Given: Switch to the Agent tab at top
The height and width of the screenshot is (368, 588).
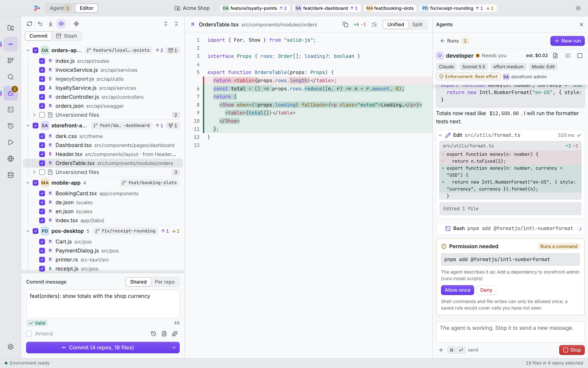Looking at the screenshot, I should (60, 8).
